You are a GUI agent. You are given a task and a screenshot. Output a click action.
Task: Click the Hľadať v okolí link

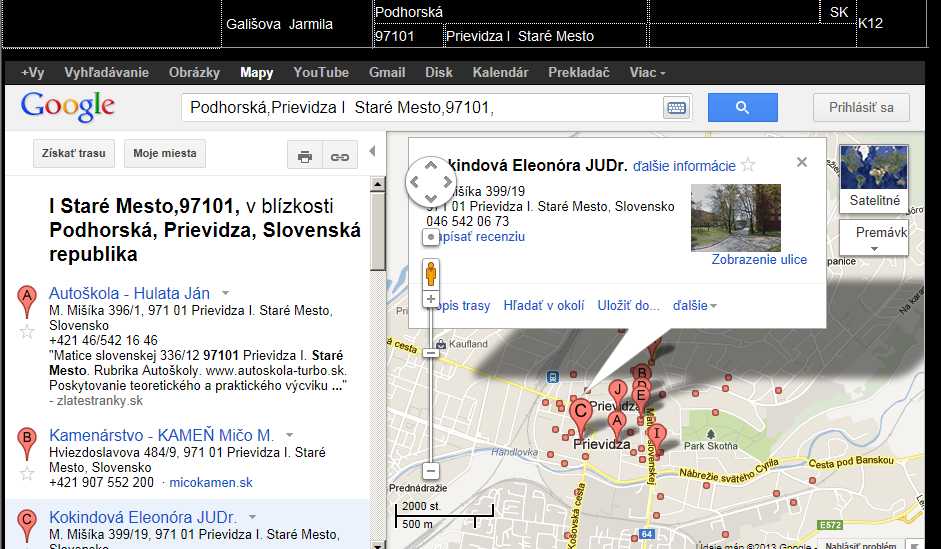pos(544,305)
